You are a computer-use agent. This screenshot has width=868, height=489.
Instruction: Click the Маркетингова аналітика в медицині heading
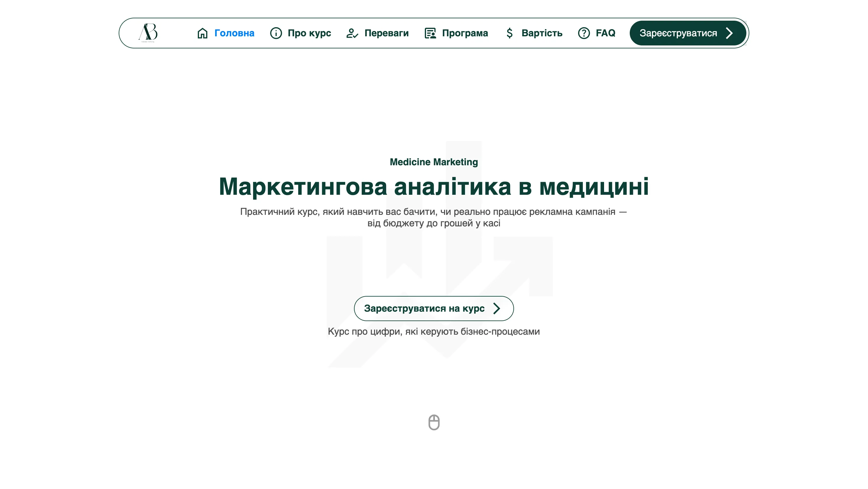coord(434,187)
